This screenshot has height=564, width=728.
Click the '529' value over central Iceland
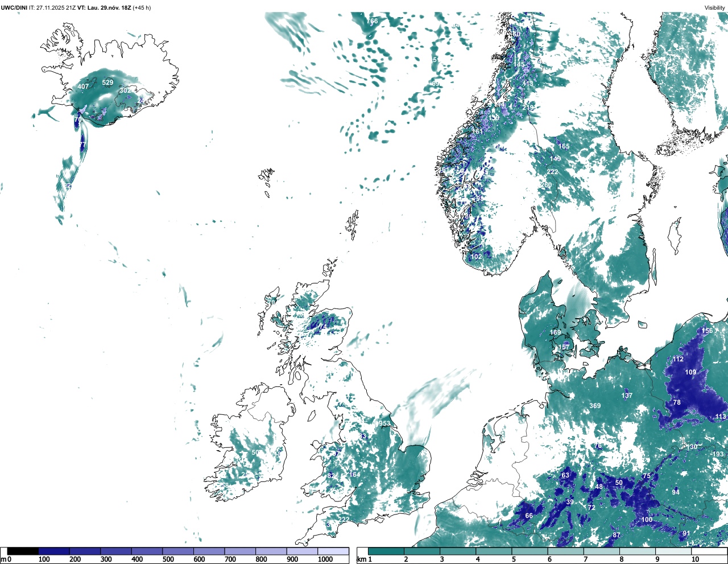(x=107, y=83)
